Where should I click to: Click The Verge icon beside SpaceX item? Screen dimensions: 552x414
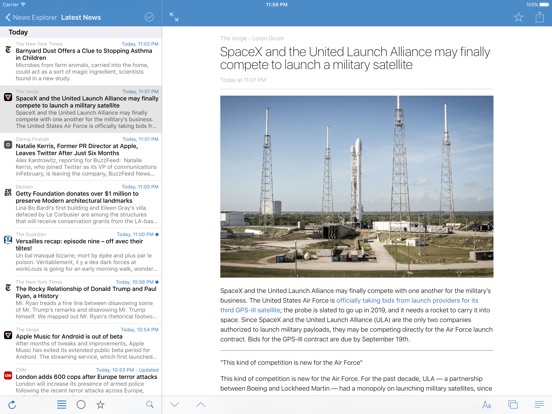click(8, 97)
